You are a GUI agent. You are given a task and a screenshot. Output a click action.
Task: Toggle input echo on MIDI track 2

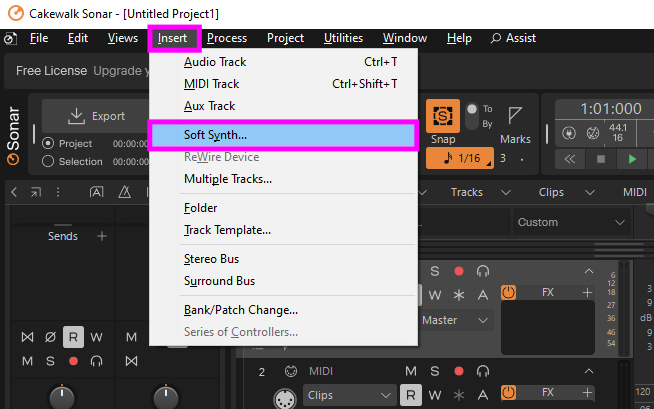pos(483,371)
